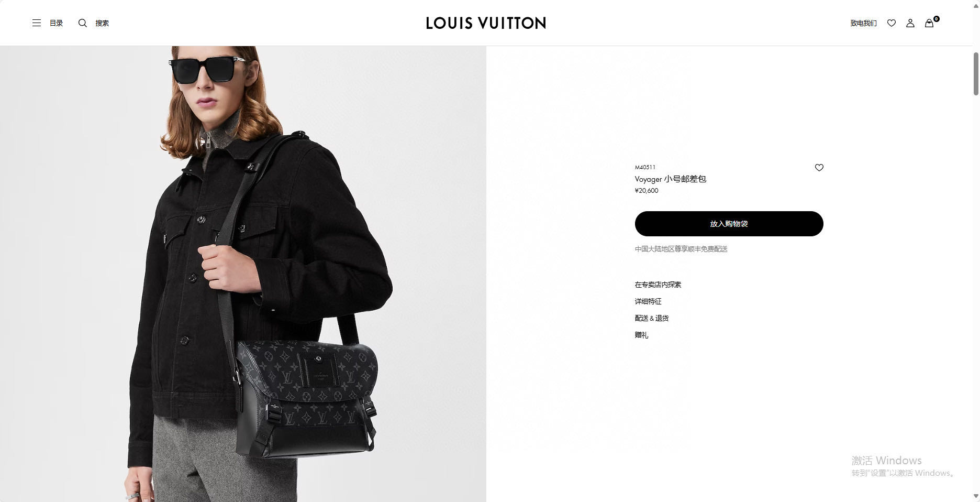Open the account profile icon
This screenshot has width=980, height=502.
tap(910, 23)
